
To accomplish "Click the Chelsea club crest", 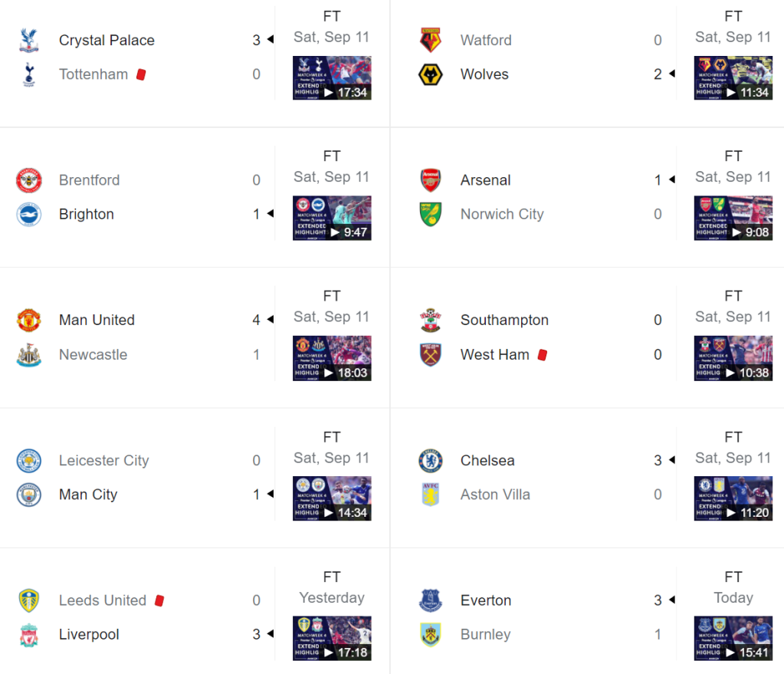I will [431, 461].
